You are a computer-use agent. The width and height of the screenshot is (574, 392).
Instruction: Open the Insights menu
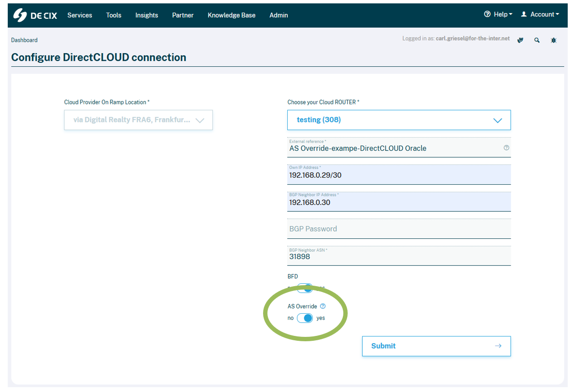147,15
